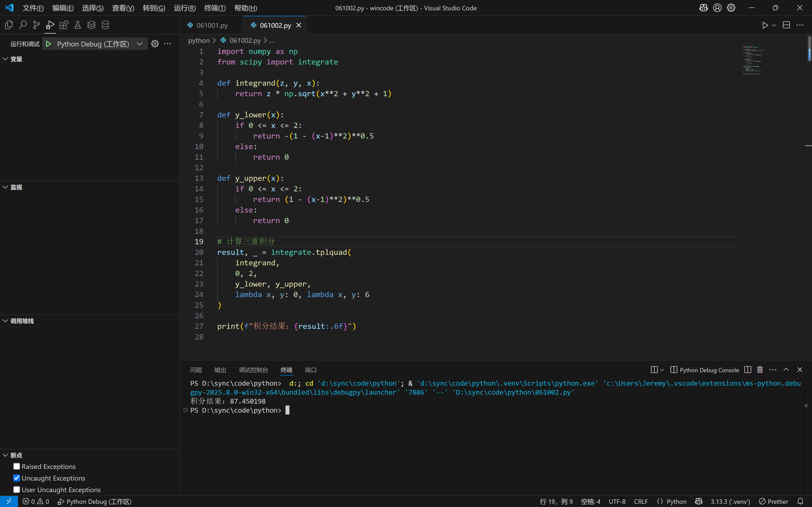Click the editor split layout icon

pos(786,25)
